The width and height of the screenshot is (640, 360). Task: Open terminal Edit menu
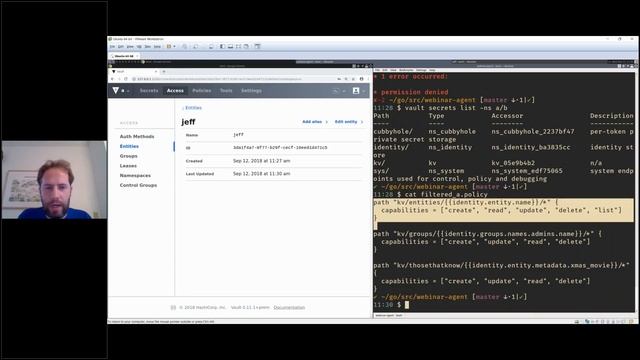[x=385, y=70]
